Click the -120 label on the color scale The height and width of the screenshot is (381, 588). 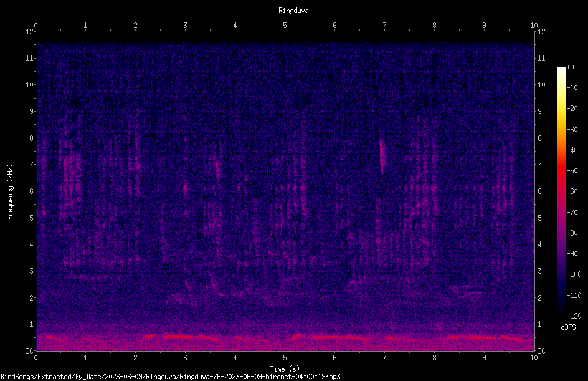[x=574, y=316]
